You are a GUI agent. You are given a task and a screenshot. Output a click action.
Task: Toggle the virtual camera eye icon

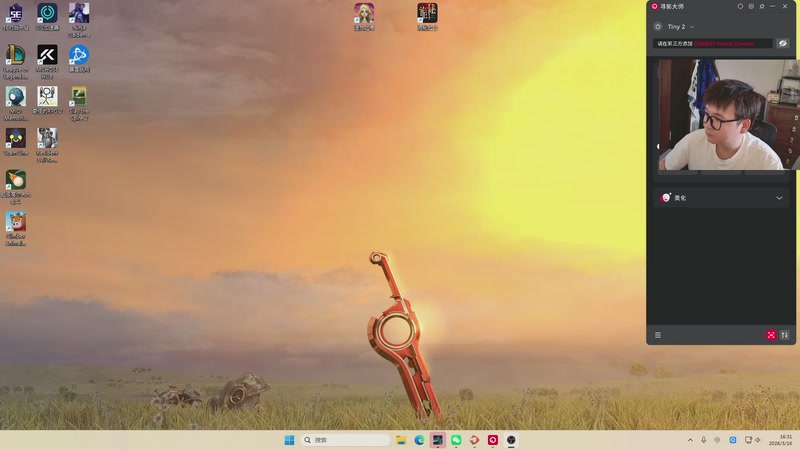[x=783, y=43]
